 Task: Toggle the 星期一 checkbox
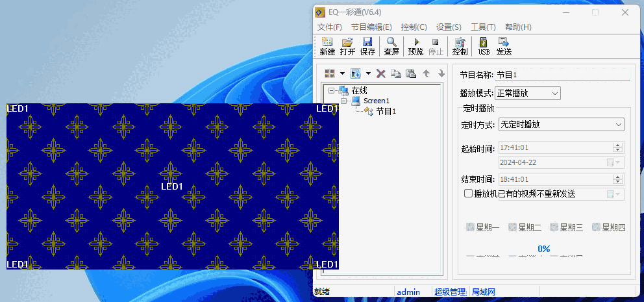pyautogui.click(x=470, y=227)
